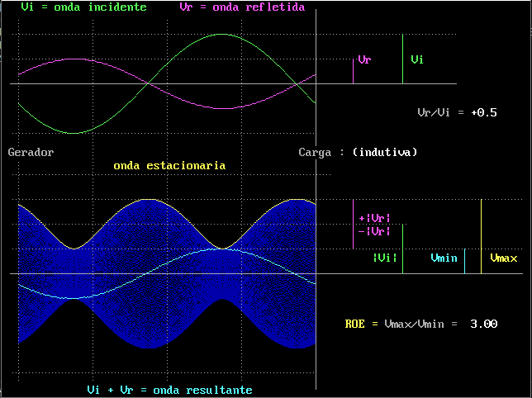Click the '-|Vr|' magenta label

pyautogui.click(x=374, y=231)
